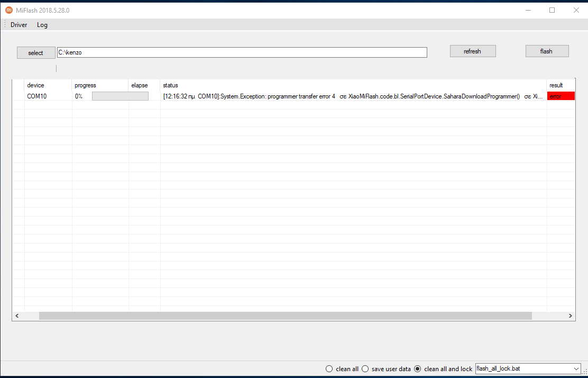This screenshot has width=588, height=378.
Task: Open the Driver menu
Action: 19,25
